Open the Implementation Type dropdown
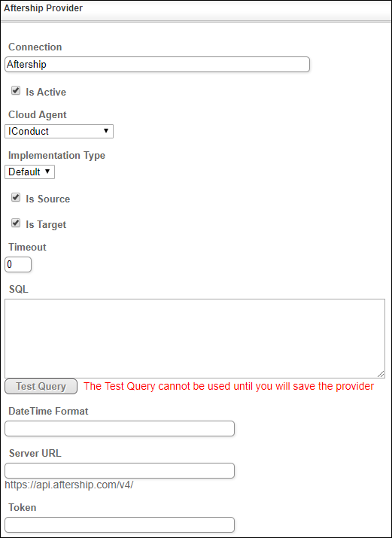Screen dimensions: 392x538 (x=29, y=172)
